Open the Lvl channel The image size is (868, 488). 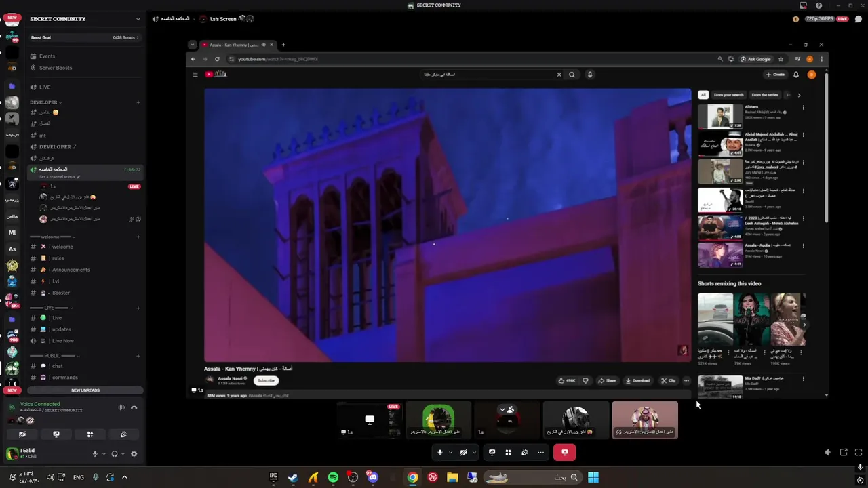click(x=85, y=281)
